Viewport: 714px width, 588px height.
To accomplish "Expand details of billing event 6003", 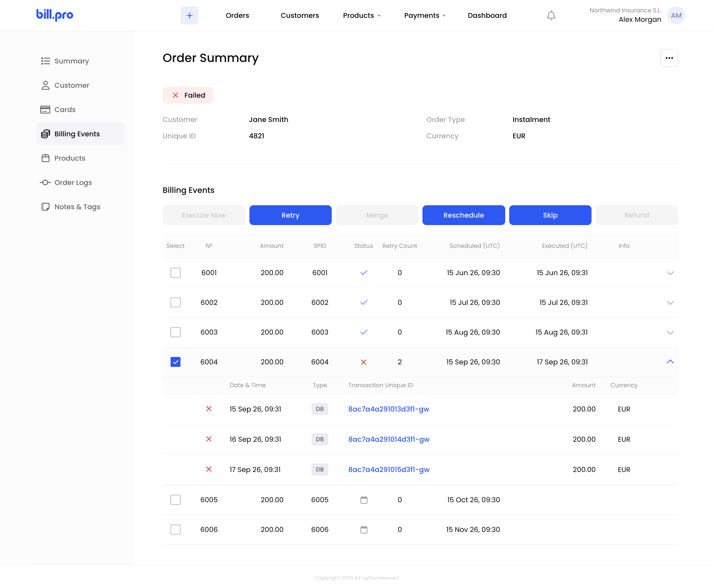I will pos(670,333).
